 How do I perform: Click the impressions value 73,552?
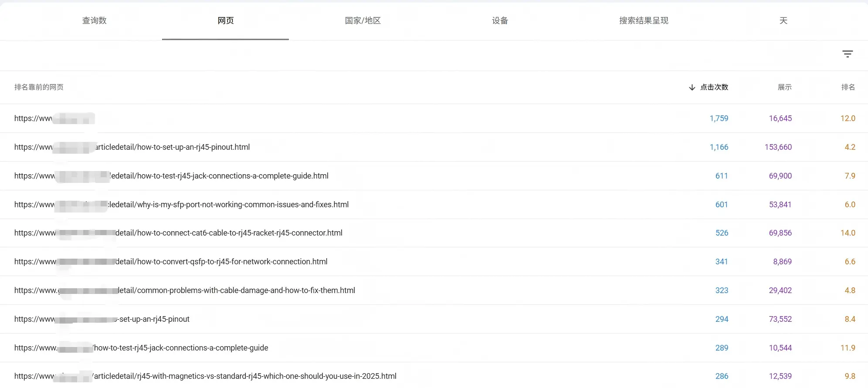780,319
